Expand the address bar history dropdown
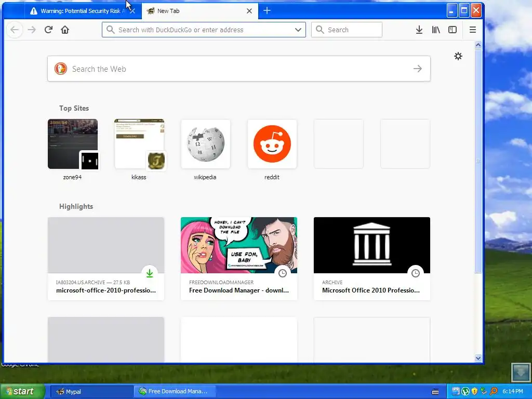The width and height of the screenshot is (532, 399). point(298,30)
